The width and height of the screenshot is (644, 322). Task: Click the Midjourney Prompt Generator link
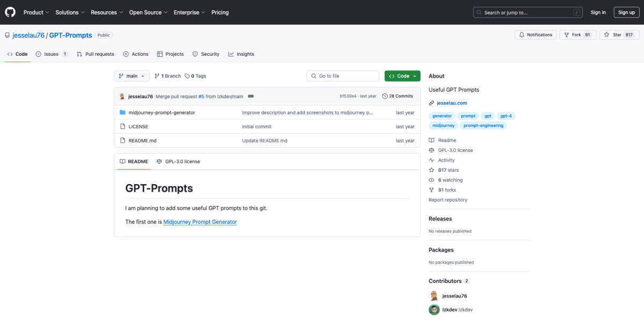tap(200, 222)
